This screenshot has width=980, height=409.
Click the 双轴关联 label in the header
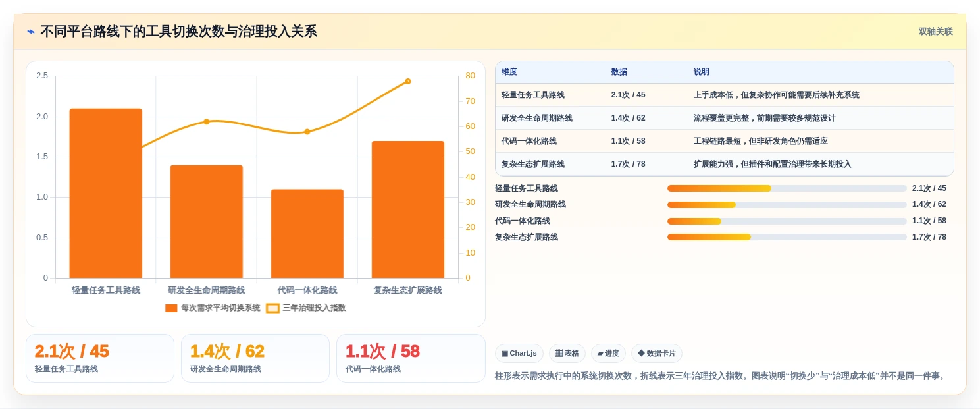[x=935, y=31]
